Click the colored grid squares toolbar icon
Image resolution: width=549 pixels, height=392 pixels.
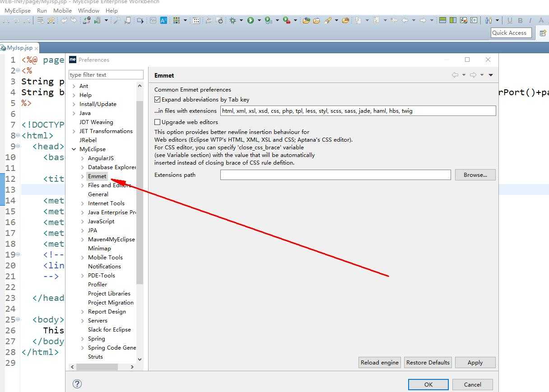[x=177, y=20]
